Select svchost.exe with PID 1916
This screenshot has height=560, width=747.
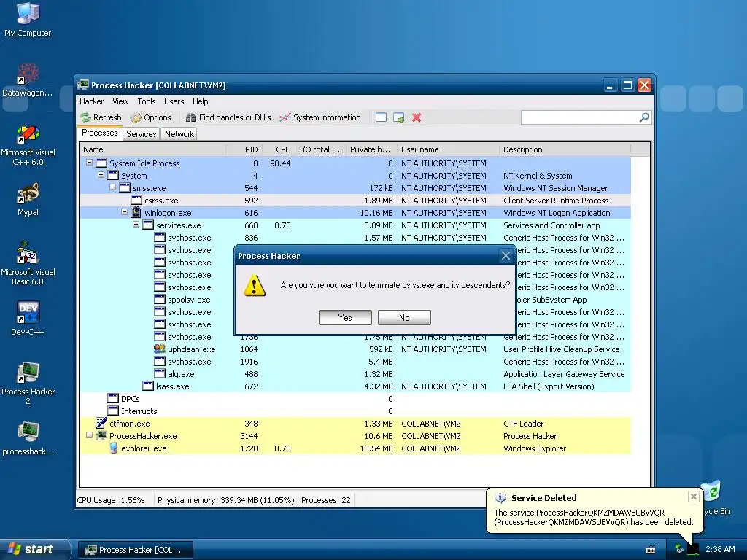pos(355,362)
